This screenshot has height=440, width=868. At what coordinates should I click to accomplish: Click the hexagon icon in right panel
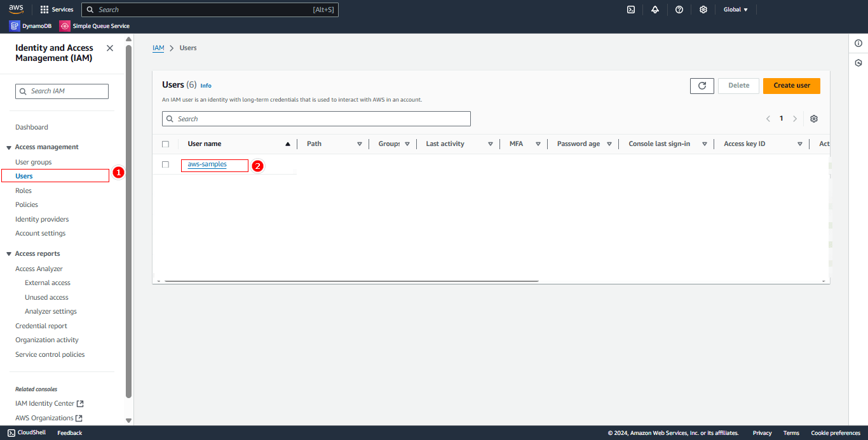pyautogui.click(x=858, y=63)
